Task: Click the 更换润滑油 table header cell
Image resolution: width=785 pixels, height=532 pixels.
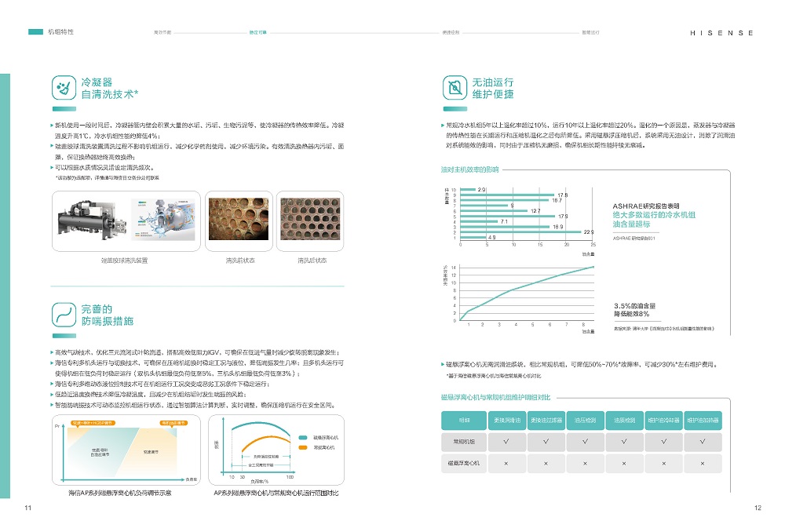Action: (506, 420)
